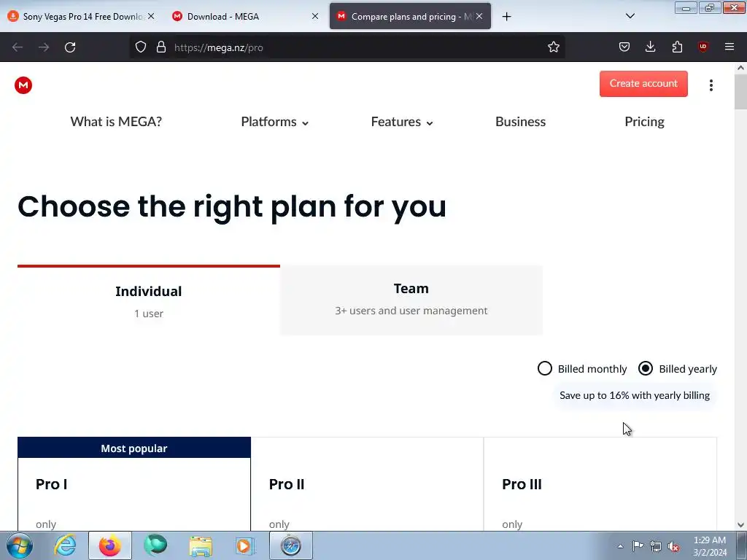Switch to the Sony Vegas Pro 14 tab
Viewport: 747px width, 560px height.
point(81,17)
